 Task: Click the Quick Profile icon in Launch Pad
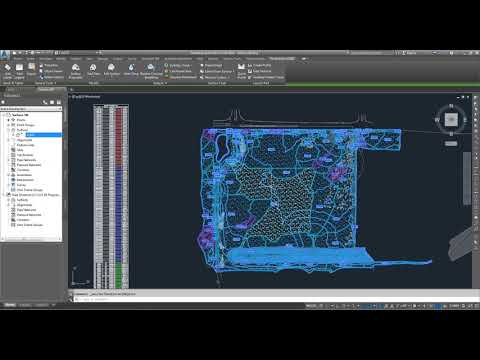click(x=241, y=67)
